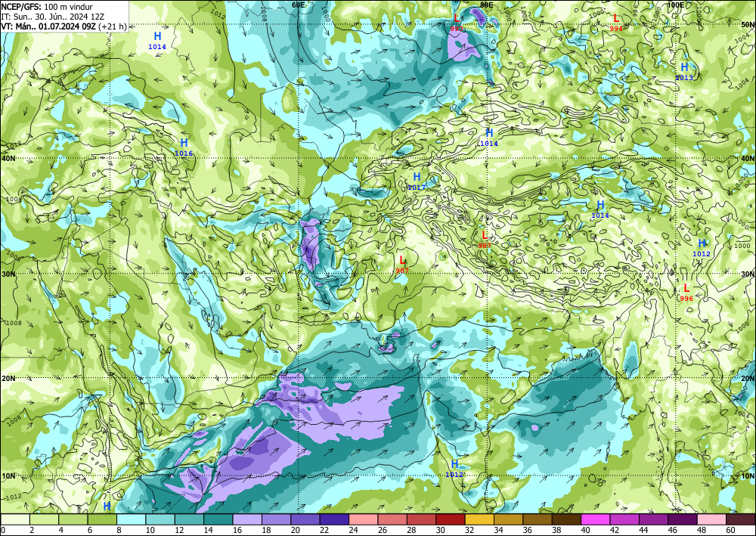The width and height of the screenshot is (756, 536).
Task: Select the L 994 low-pressure marker
Action: point(616,22)
